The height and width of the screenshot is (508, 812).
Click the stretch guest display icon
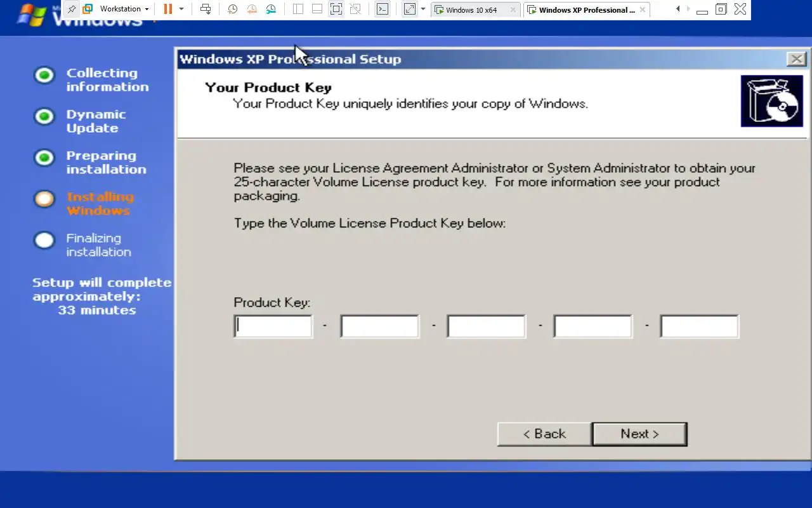pyautogui.click(x=410, y=10)
